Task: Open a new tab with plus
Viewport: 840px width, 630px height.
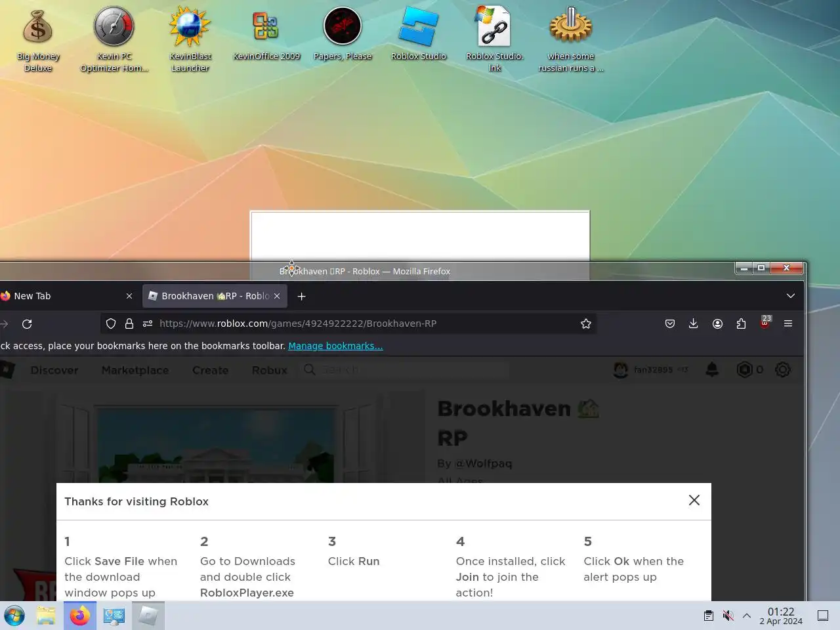Action: [301, 296]
